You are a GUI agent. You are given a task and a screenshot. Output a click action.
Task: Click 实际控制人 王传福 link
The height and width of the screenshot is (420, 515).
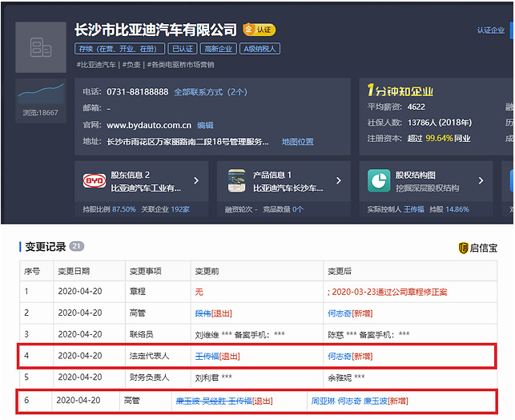coord(414,209)
